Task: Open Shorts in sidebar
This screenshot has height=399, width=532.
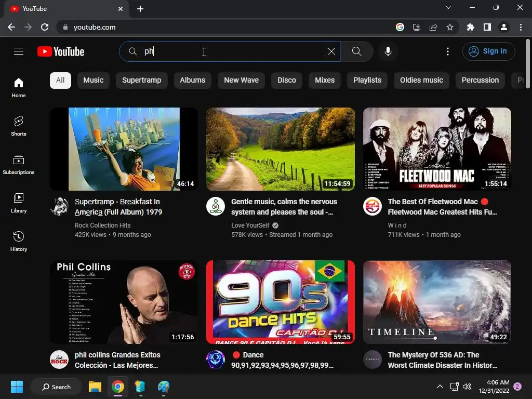Action: (19, 126)
